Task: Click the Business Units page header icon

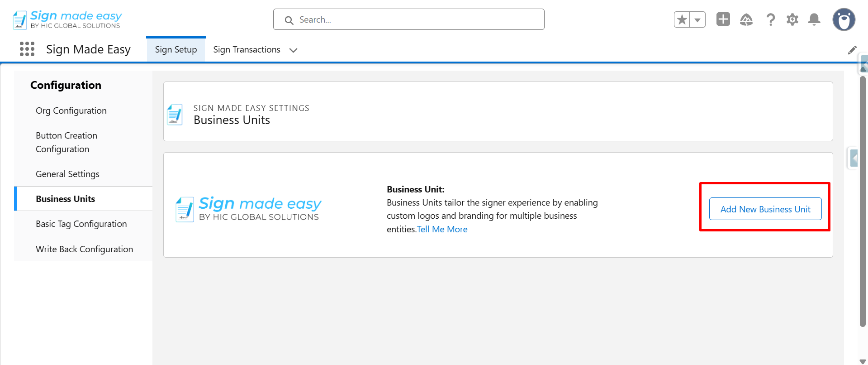Action: pos(175,115)
